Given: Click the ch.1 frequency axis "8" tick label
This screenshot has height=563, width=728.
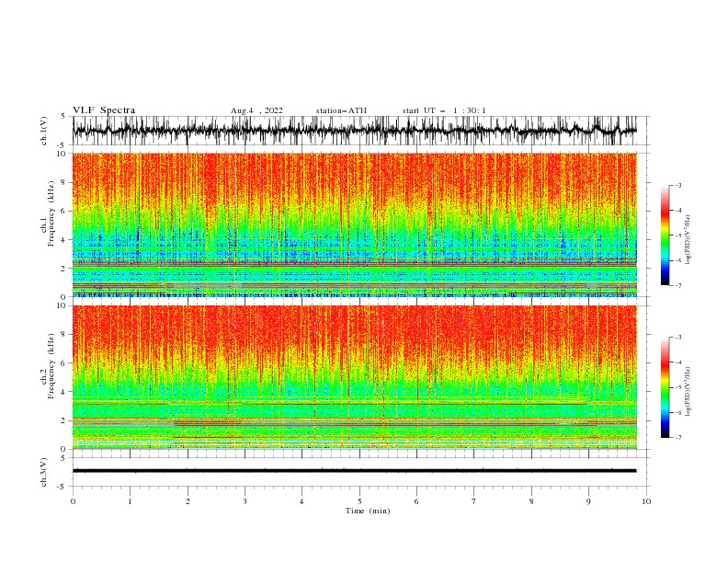Looking at the screenshot, I should click(x=64, y=182).
